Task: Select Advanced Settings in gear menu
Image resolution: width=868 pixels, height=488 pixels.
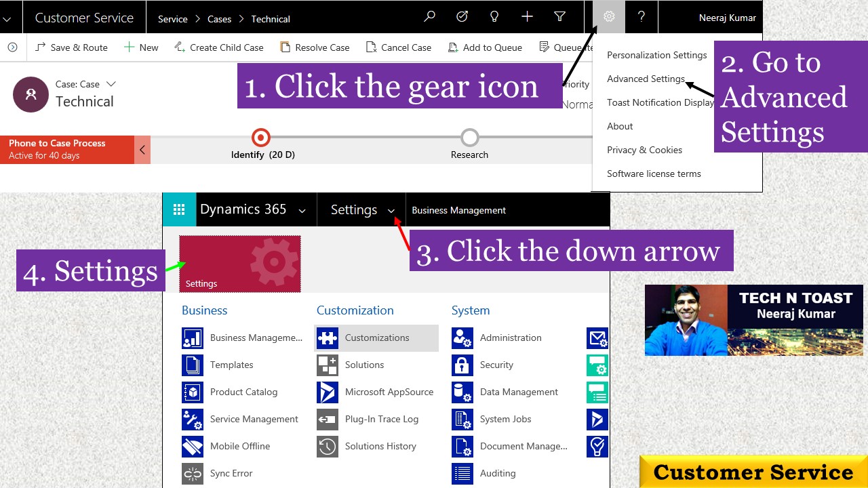Action: click(646, 79)
